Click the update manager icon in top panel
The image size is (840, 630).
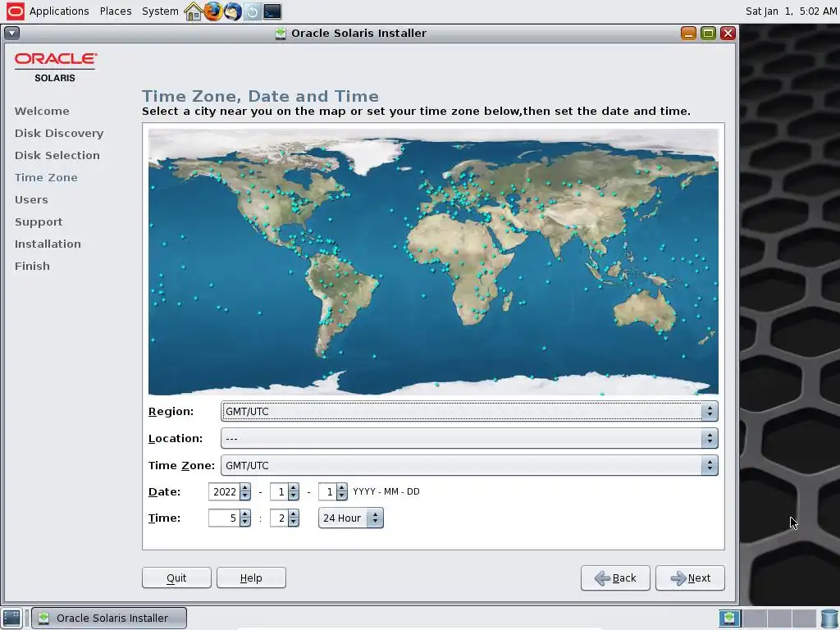coord(253,11)
